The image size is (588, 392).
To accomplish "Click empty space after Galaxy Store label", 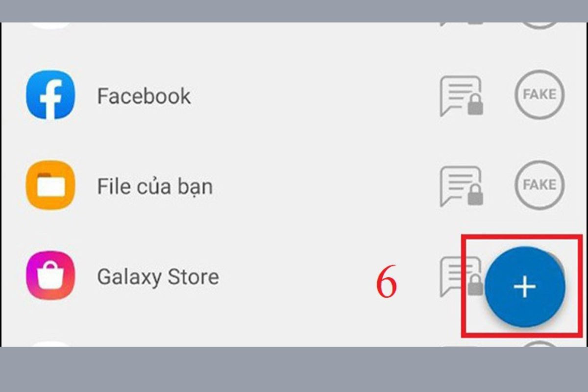I will tap(294, 277).
